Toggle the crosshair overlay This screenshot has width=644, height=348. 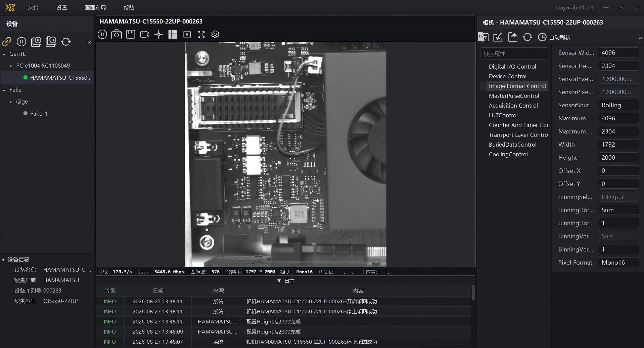[x=159, y=34]
